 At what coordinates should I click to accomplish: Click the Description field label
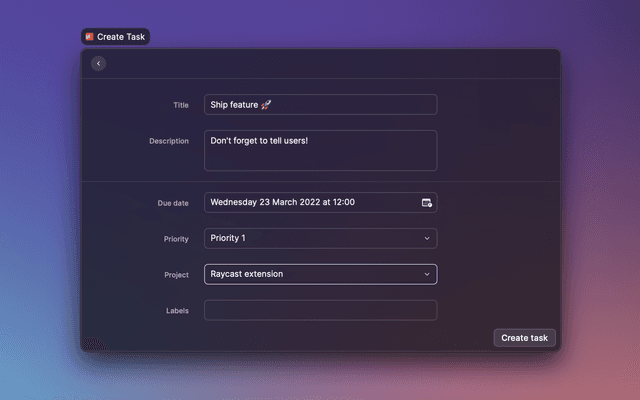click(169, 141)
